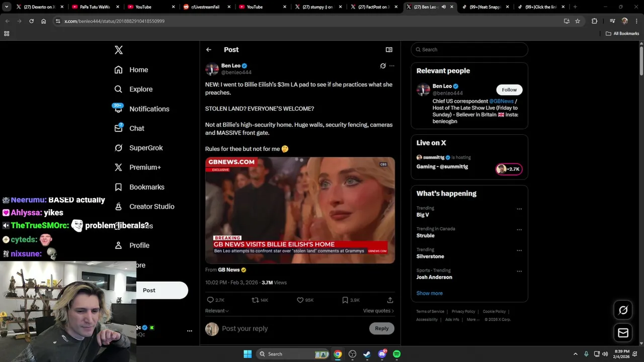This screenshot has width=644, height=362.
Task: Open Chat in the sidebar
Action: (x=129, y=128)
